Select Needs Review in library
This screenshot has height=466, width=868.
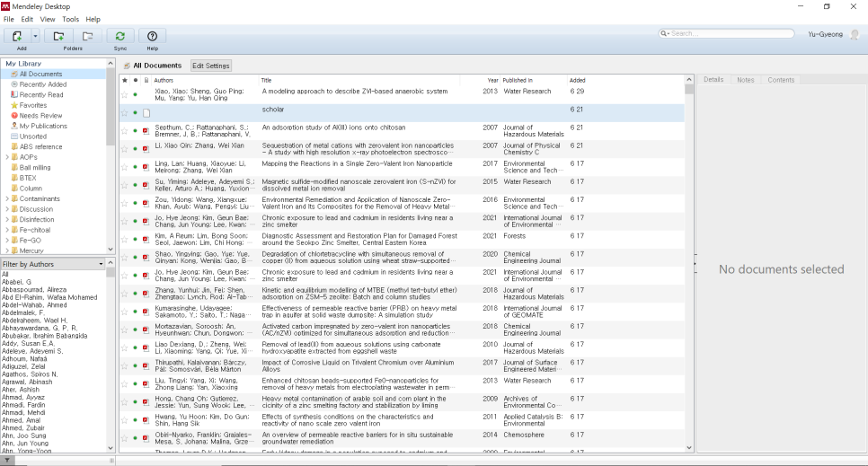click(x=40, y=116)
